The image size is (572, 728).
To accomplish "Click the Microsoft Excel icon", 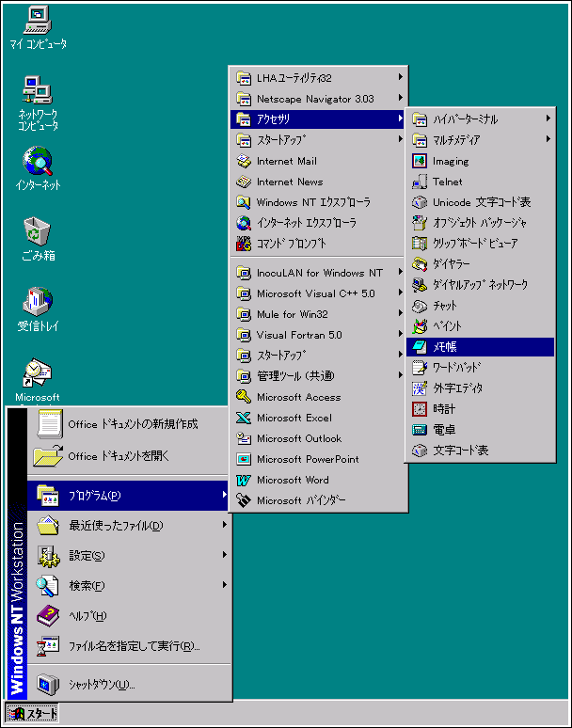I will [x=244, y=418].
